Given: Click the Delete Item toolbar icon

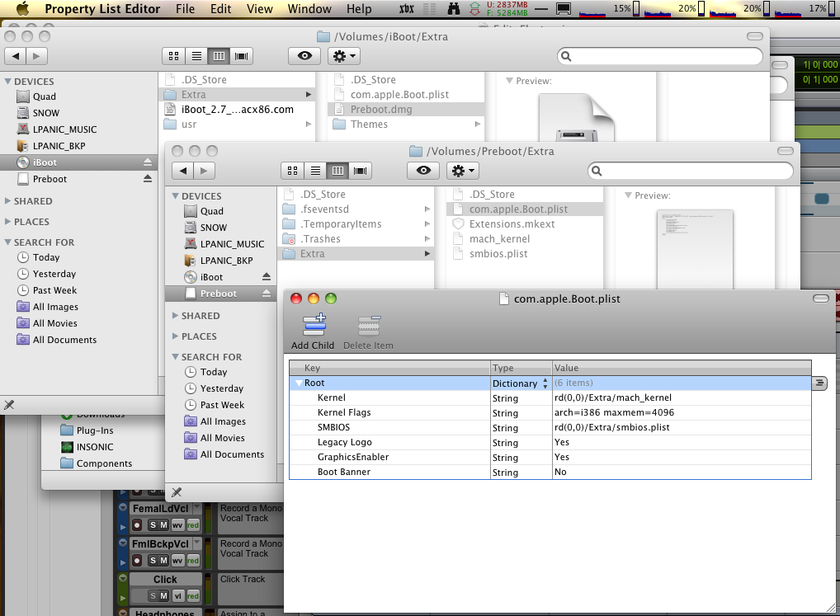Looking at the screenshot, I should 369,324.
